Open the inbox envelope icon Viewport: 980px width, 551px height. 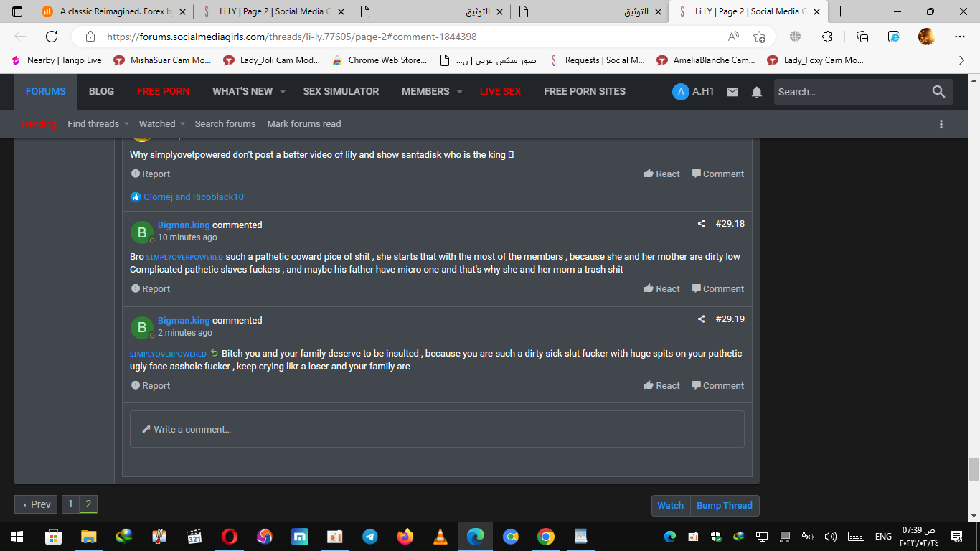[732, 92]
